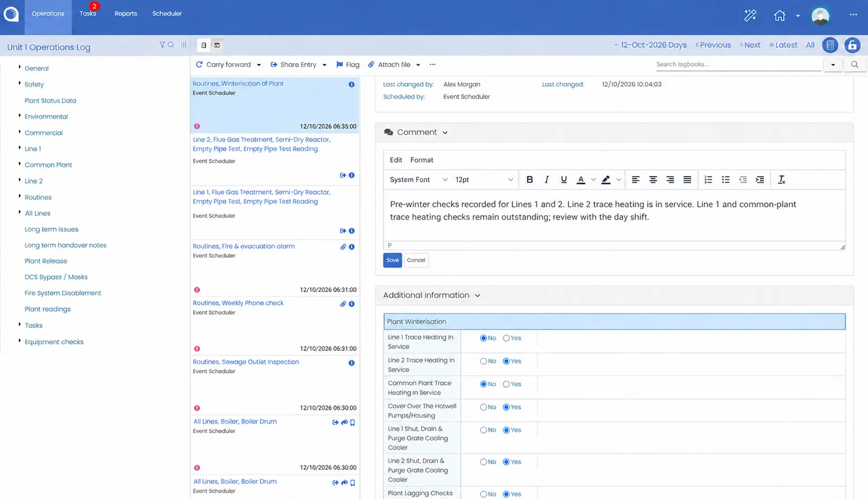868x499 pixels.
Task: Collapse the Additional information section
Action: pyautogui.click(x=478, y=296)
